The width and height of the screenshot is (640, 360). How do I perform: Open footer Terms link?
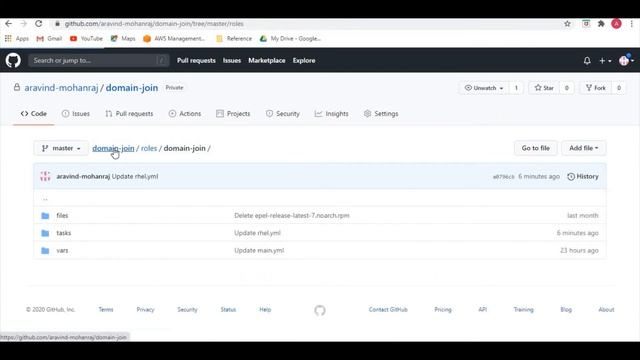106,310
